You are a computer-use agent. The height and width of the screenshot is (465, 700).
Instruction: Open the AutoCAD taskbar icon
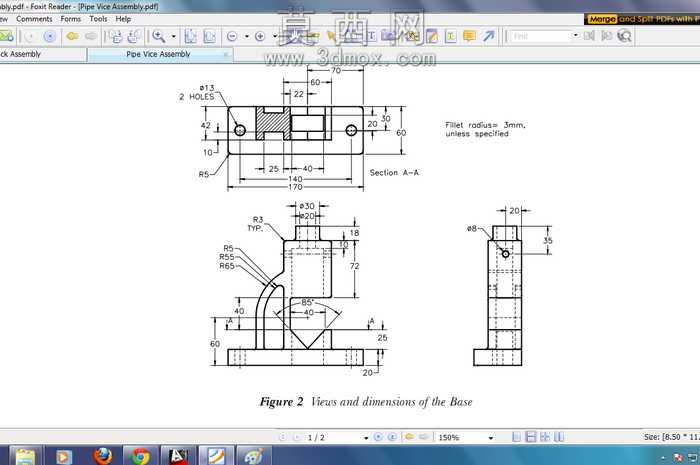click(179, 456)
